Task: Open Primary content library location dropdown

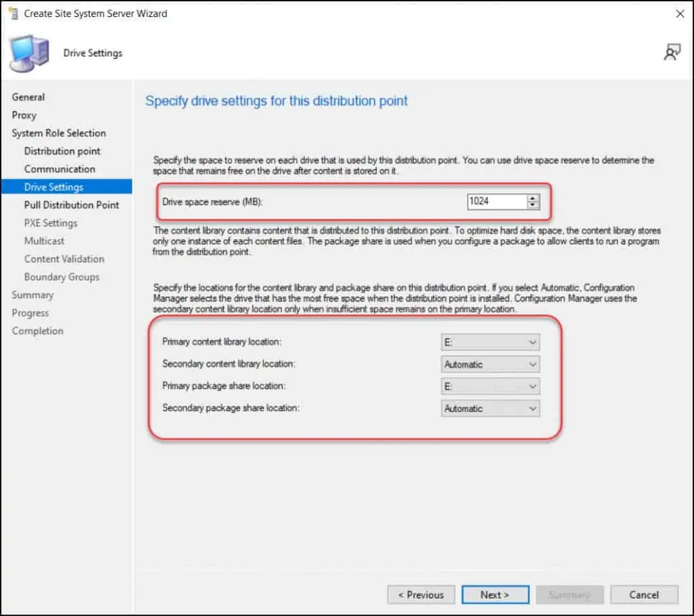Action: (x=490, y=342)
